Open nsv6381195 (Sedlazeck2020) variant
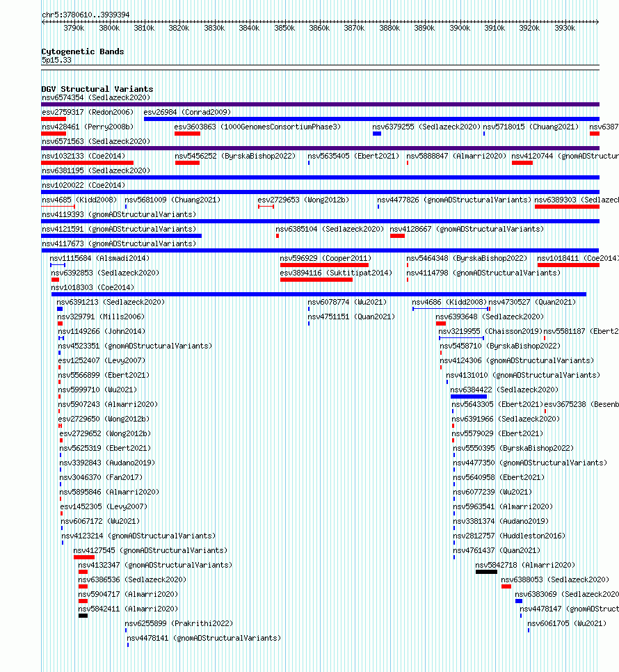This screenshot has width=619, height=672. (x=96, y=170)
